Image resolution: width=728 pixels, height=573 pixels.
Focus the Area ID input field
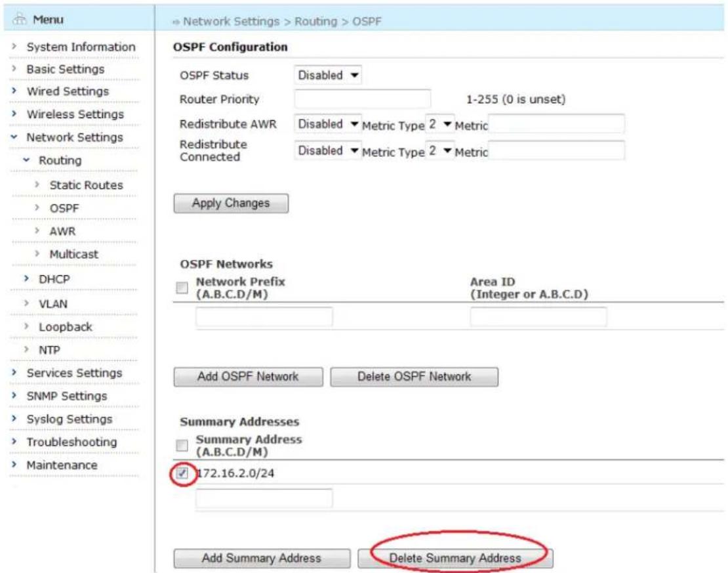(538, 316)
